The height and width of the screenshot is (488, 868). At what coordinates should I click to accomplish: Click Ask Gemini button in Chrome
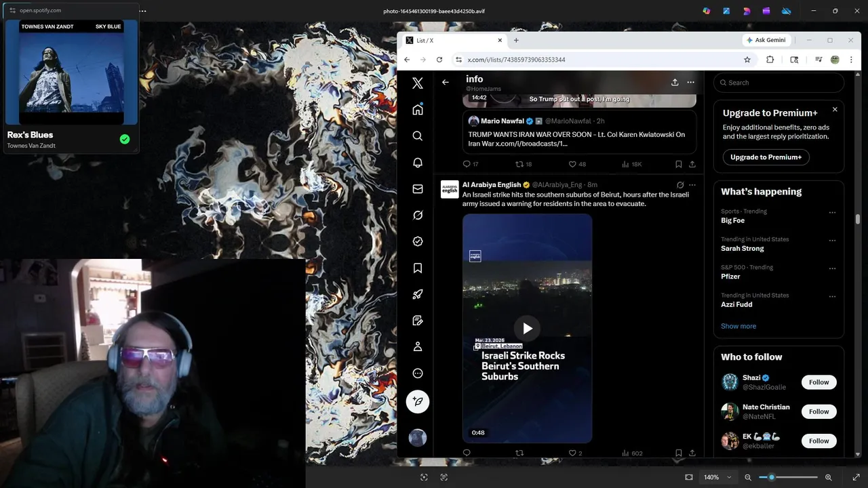[x=766, y=40]
